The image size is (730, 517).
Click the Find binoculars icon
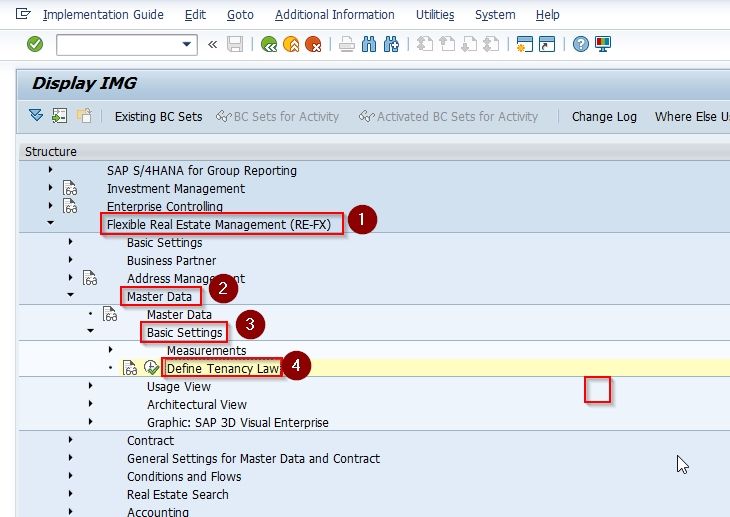[369, 44]
